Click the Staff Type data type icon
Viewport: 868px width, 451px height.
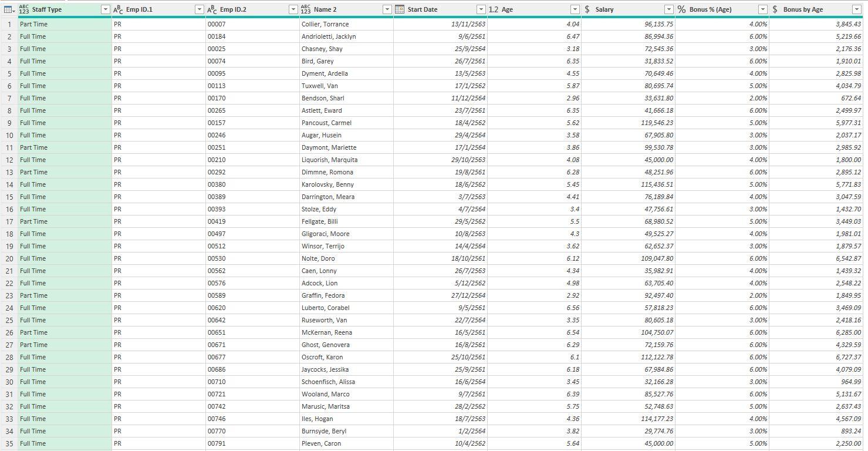coord(24,9)
